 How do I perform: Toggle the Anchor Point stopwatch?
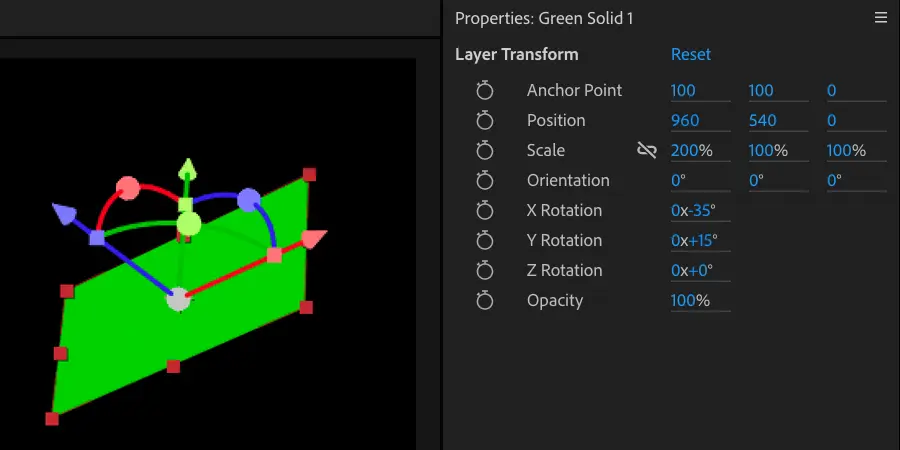(485, 91)
